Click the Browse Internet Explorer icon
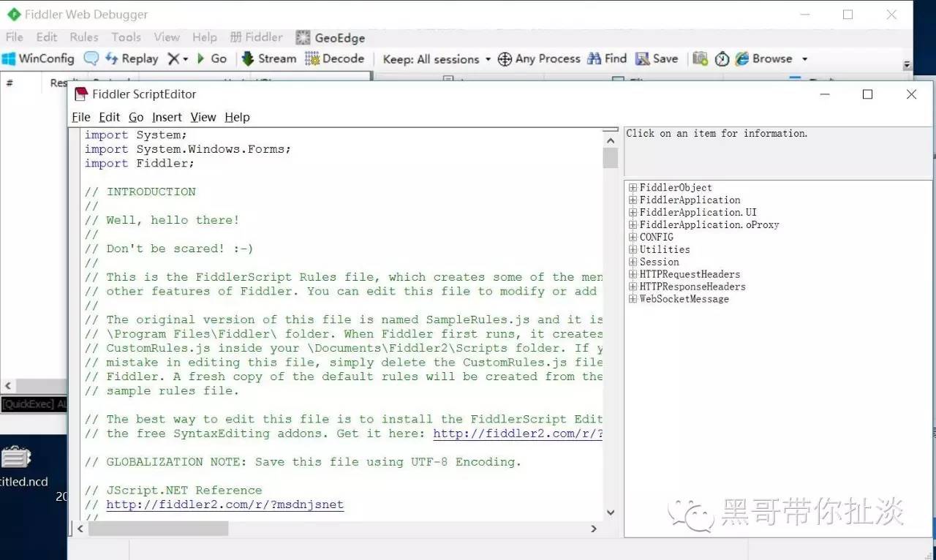936x560 pixels. (x=742, y=58)
